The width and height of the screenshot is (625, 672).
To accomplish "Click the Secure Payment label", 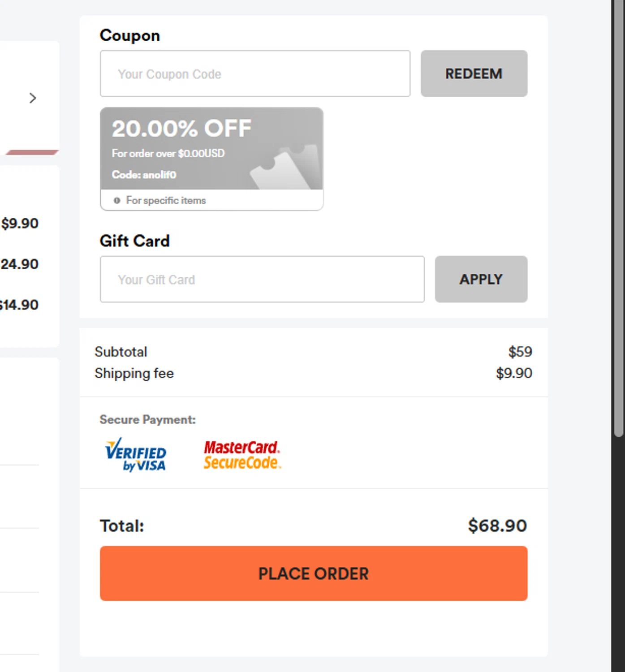I will [x=147, y=420].
